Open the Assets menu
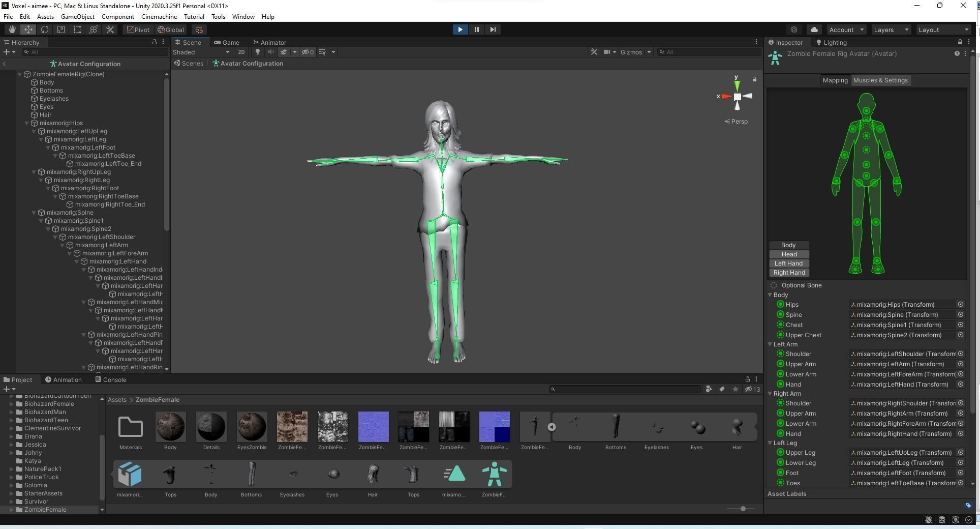The width and height of the screenshot is (980, 529). tap(45, 16)
